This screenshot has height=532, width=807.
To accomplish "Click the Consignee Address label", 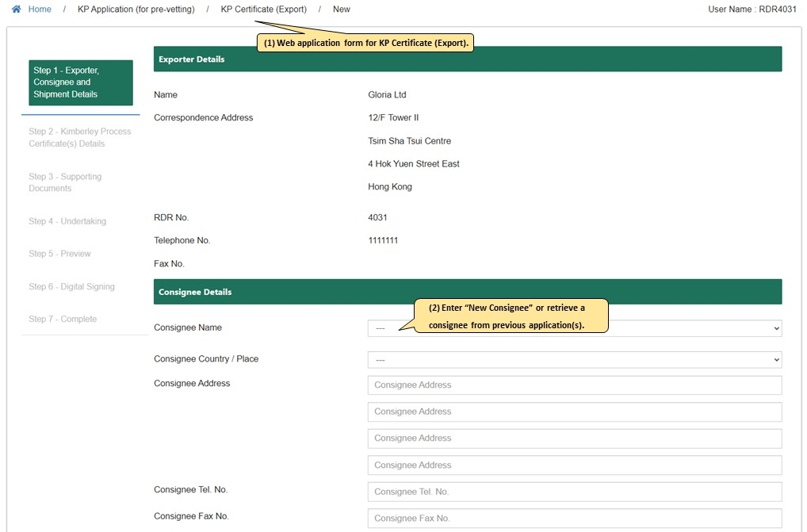I will pyautogui.click(x=192, y=383).
